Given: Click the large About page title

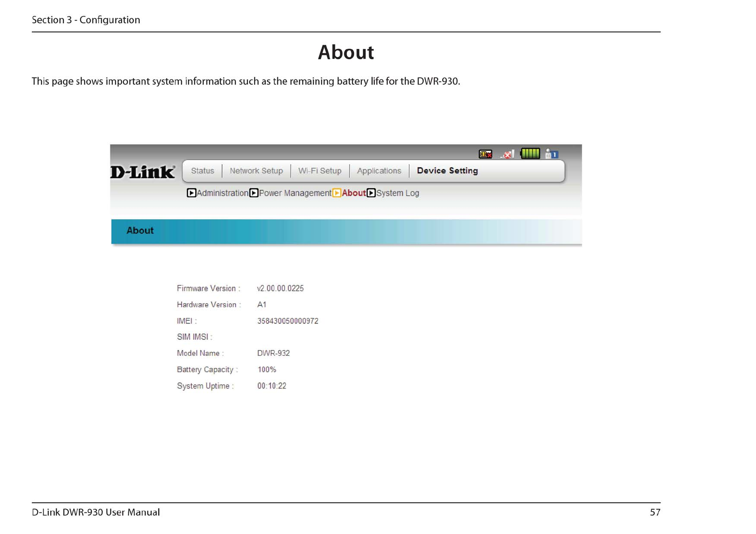Looking at the screenshot, I should coord(346,53).
